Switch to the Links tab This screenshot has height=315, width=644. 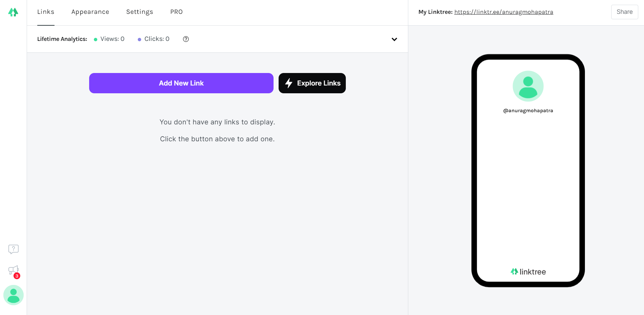(46, 12)
